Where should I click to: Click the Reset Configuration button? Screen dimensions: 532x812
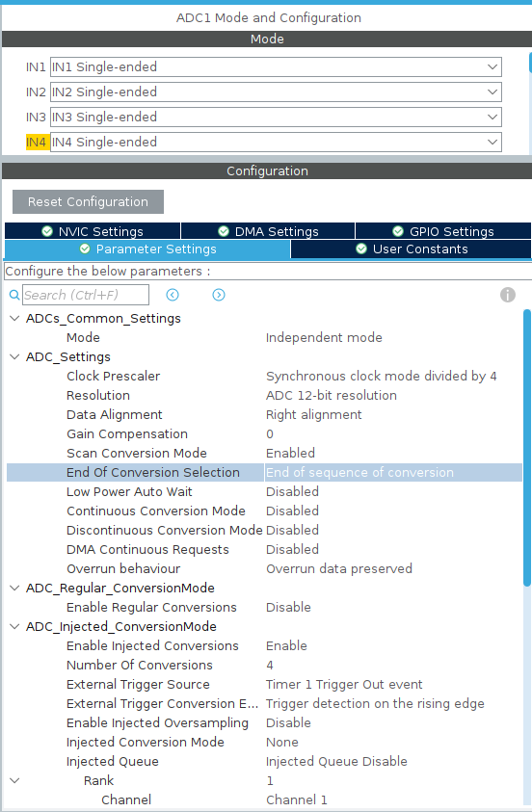[88, 202]
